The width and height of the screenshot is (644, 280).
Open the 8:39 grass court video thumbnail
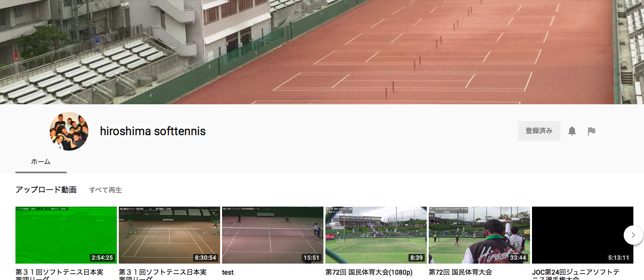tap(376, 235)
